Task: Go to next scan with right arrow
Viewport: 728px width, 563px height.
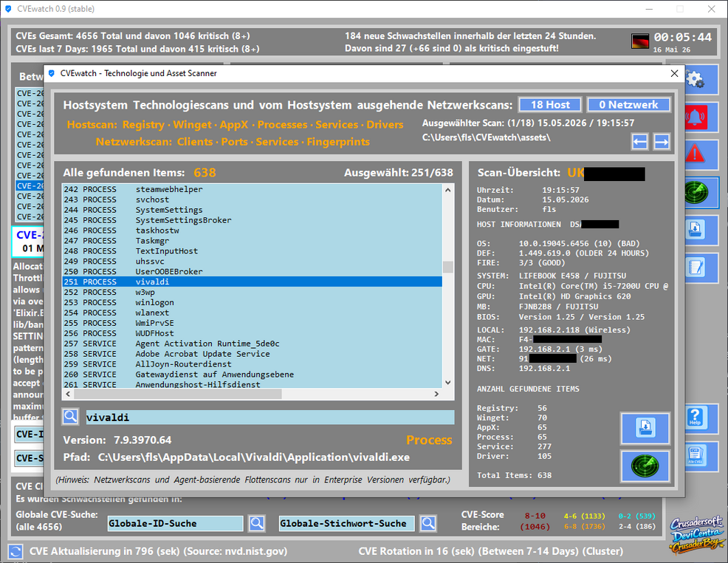Action: 662,142
